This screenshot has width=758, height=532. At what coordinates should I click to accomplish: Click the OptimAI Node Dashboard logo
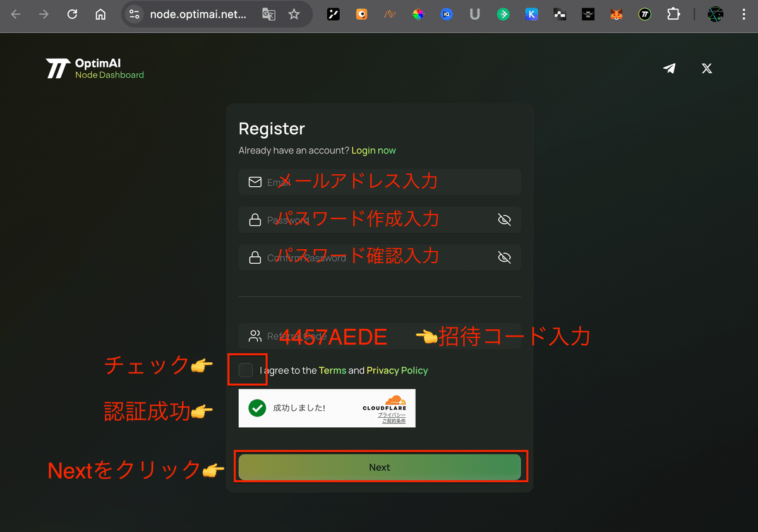(94, 68)
